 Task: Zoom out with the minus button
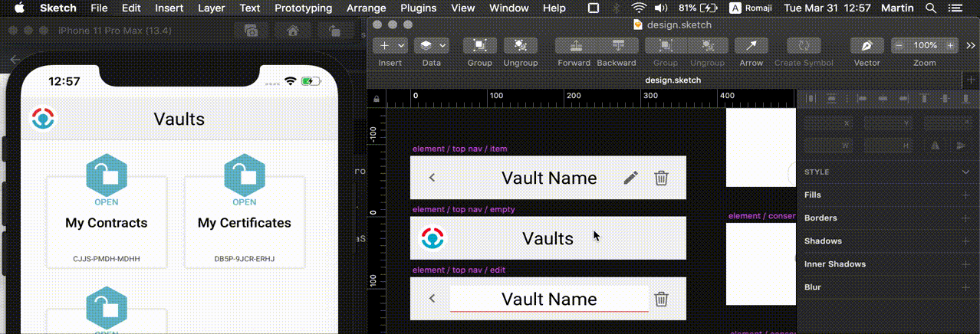[899, 46]
